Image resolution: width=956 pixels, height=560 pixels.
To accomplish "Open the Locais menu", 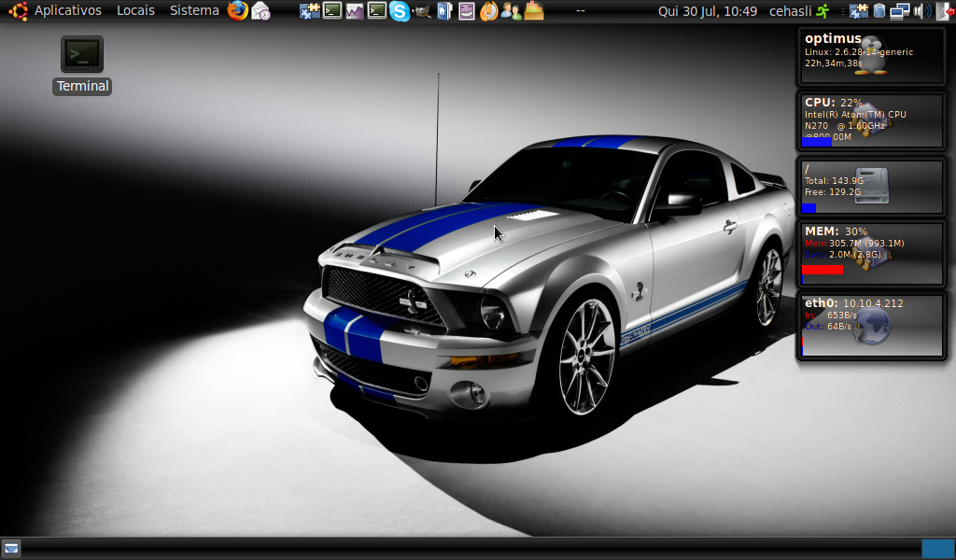I will pos(135,10).
